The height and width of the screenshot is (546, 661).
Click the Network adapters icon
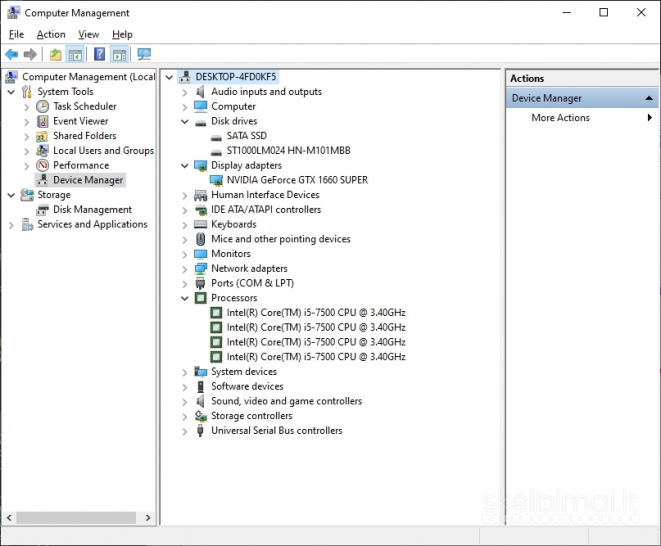point(201,269)
